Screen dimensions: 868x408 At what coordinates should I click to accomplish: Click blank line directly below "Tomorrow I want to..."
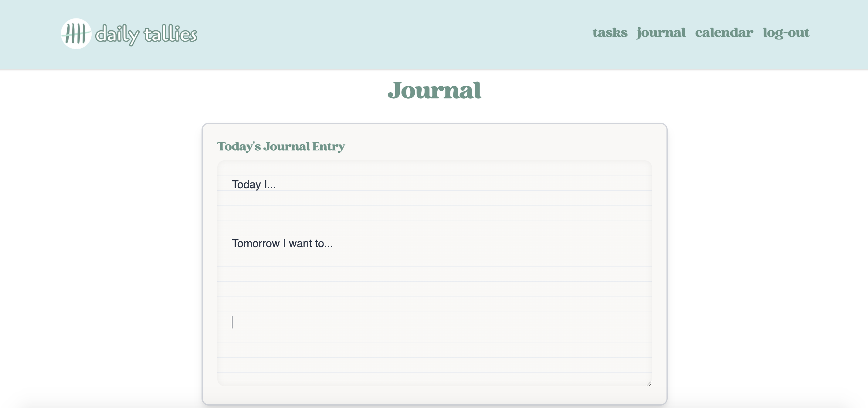[303, 259]
